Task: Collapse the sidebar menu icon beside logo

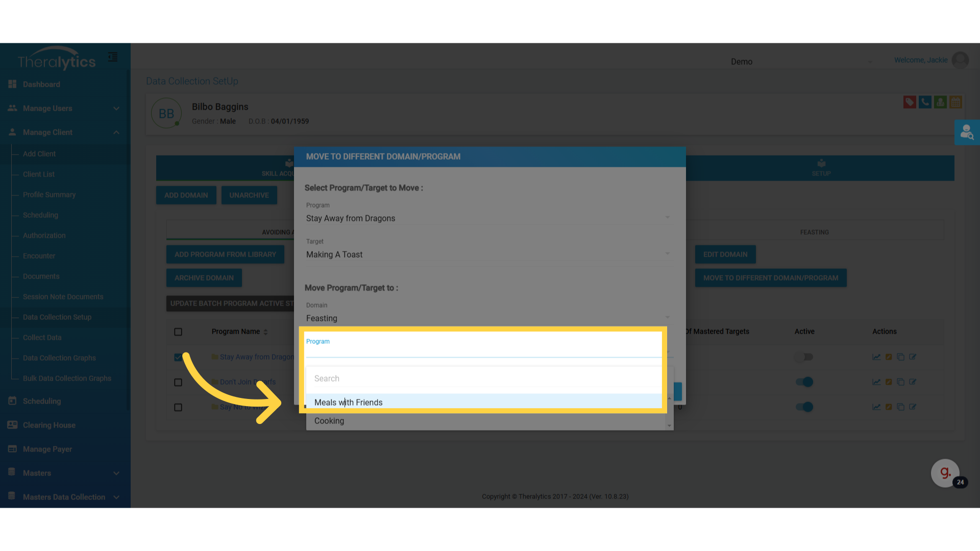Action: (113, 57)
